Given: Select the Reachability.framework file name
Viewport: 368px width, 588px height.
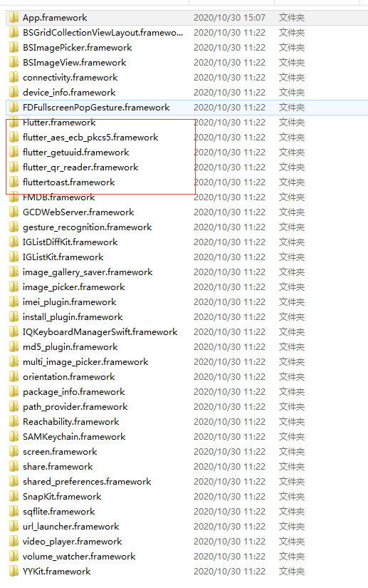Looking at the screenshot, I should (71, 422).
